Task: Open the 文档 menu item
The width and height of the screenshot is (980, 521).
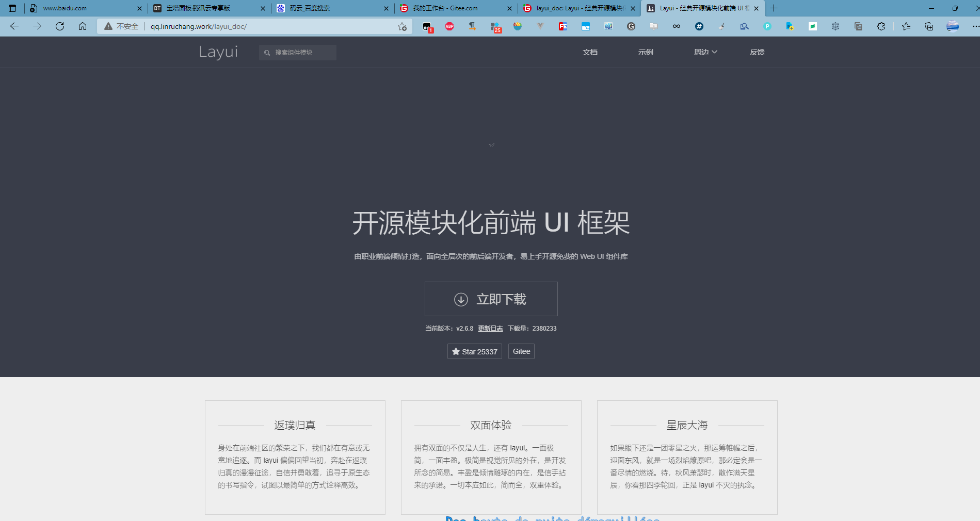Action: pos(590,52)
